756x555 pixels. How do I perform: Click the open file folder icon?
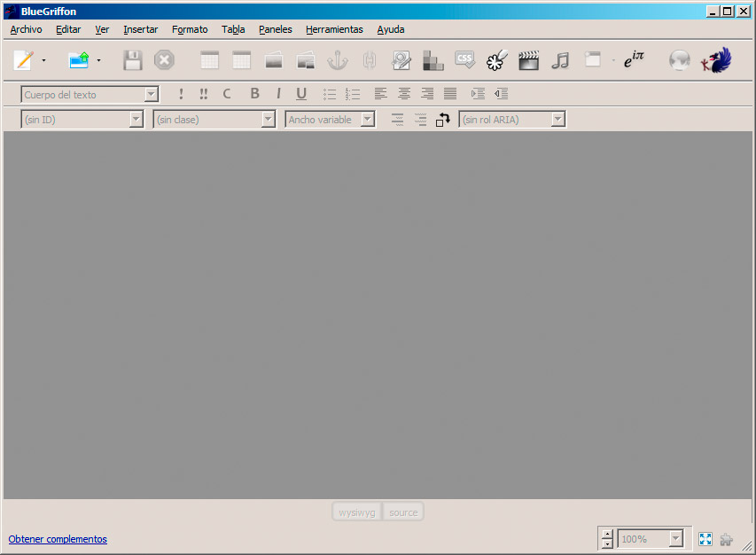79,60
